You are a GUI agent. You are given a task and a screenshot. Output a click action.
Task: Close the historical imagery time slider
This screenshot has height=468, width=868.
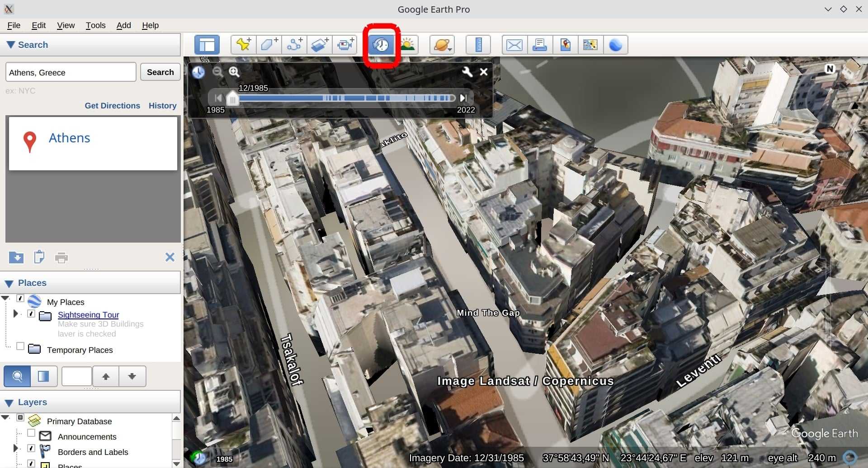(x=484, y=72)
